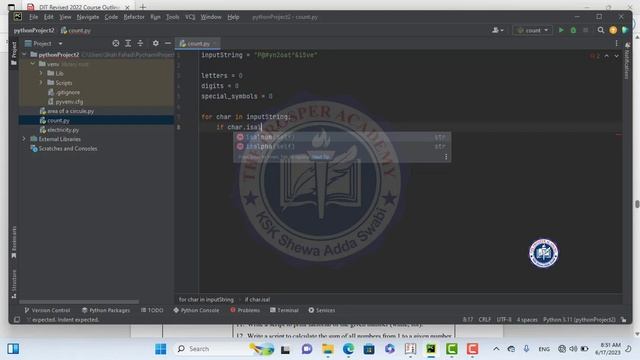
Task: Select pyvenv.cfg file in project tree
Action: pos(65,102)
